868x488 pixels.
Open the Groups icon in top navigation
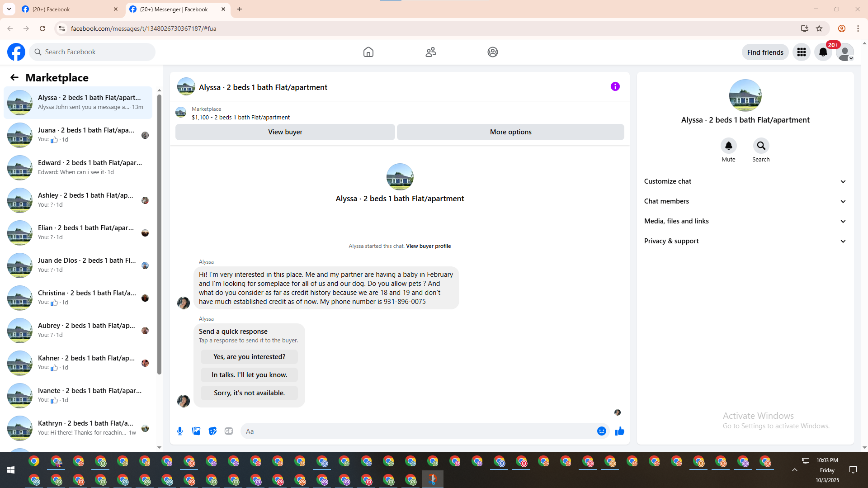tap(493, 52)
